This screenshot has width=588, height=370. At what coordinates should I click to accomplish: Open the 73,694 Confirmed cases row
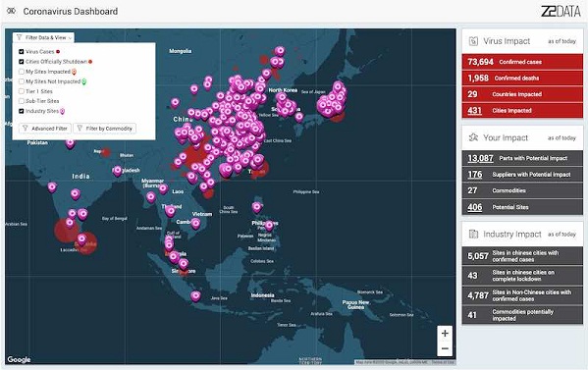[522, 62]
